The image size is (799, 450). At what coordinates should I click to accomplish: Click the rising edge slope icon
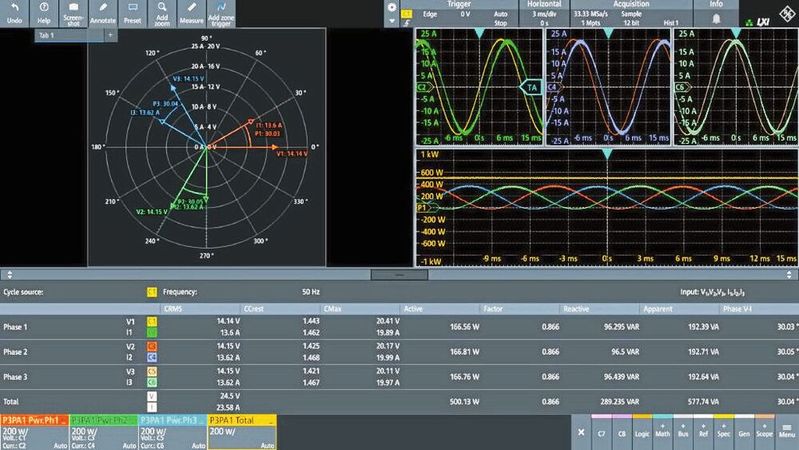tap(407, 23)
